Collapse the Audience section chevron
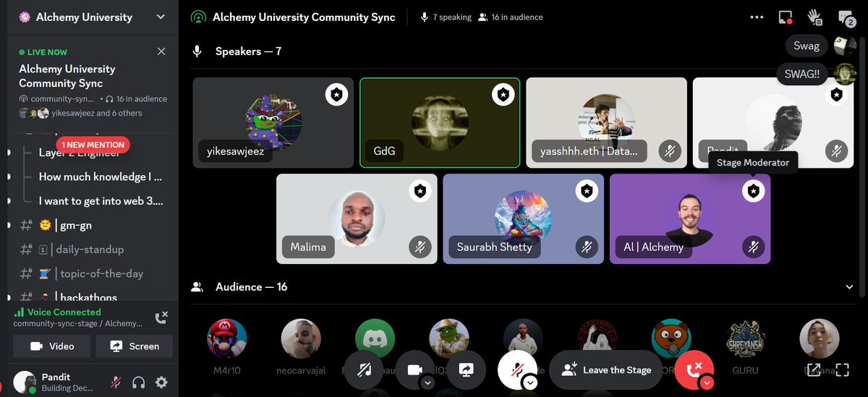The height and width of the screenshot is (397, 868). click(849, 287)
